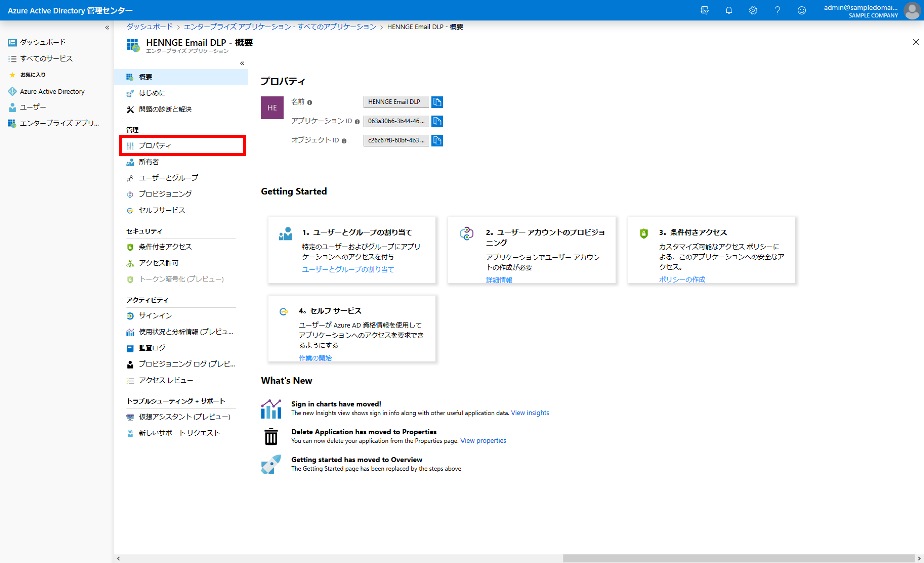Screen dimensions: 924x563
Task: Click the 名前 text field
Action: 396,102
